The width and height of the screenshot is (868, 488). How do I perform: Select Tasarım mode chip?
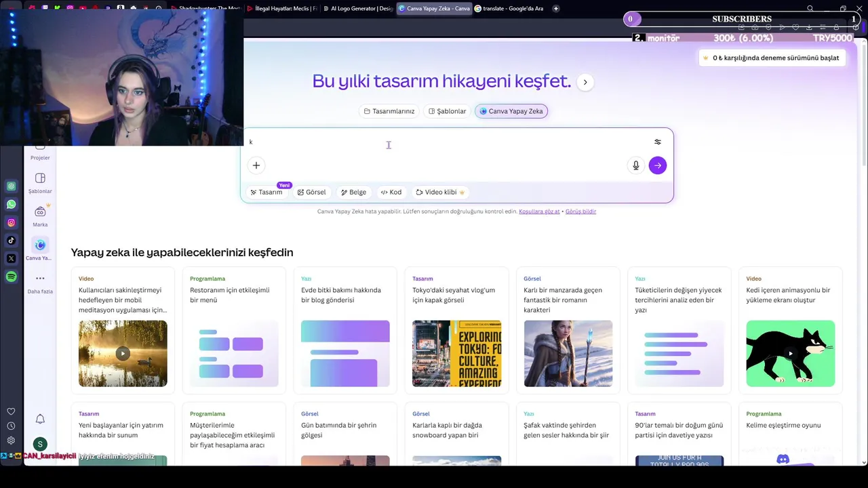click(267, 192)
